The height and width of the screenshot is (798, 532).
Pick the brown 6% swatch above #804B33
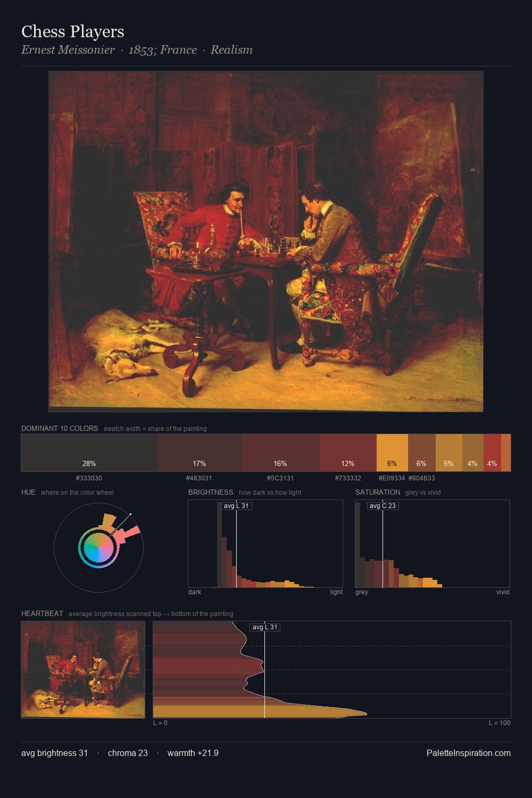pyautogui.click(x=422, y=453)
